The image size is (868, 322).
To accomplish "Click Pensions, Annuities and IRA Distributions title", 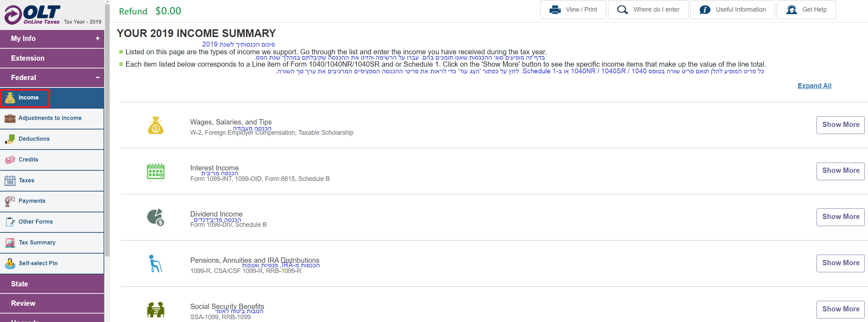I will click(x=255, y=260).
